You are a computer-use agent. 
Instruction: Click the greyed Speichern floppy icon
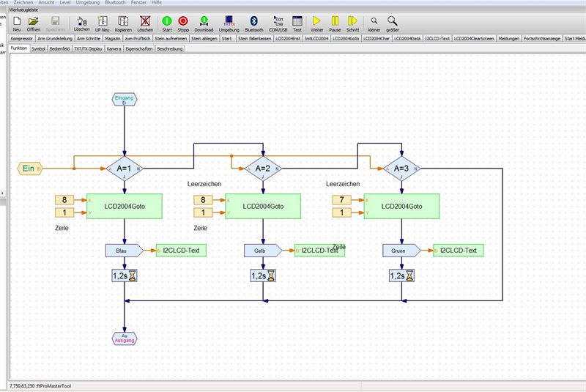point(56,23)
